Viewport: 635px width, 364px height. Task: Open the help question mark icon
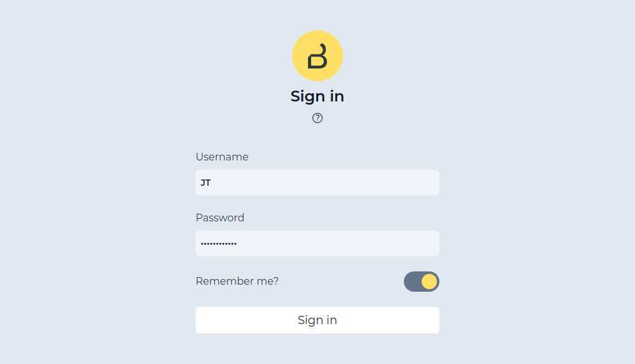[317, 118]
